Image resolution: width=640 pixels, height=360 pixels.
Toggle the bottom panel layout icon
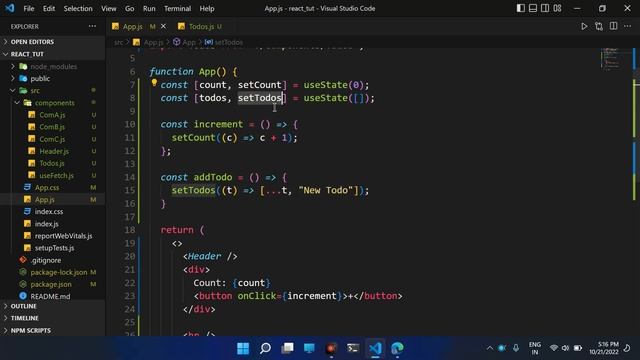[533, 8]
